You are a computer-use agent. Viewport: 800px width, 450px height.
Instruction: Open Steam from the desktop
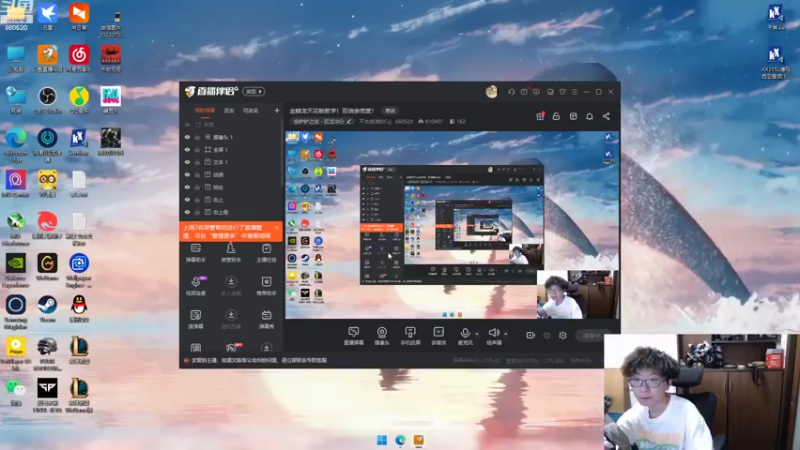click(47, 309)
